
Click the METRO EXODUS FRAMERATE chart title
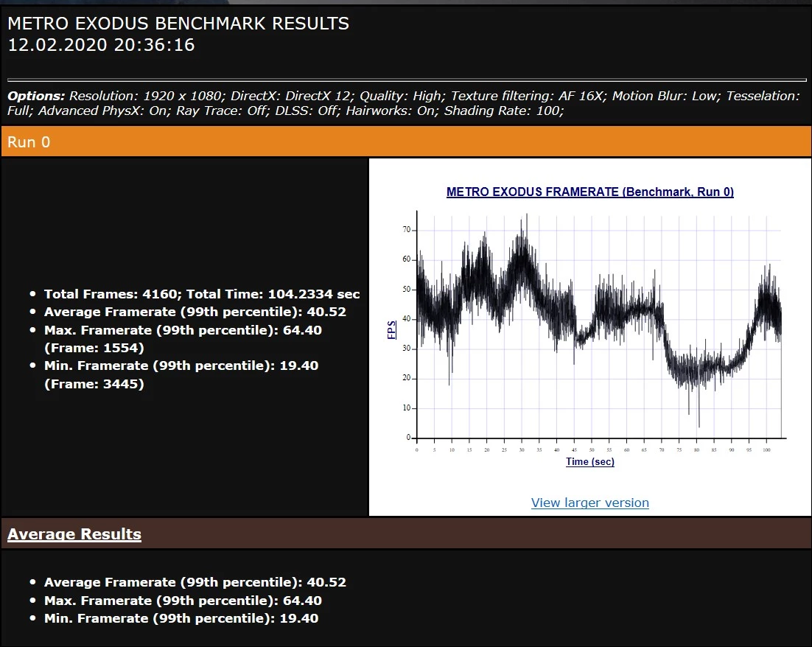pos(589,192)
